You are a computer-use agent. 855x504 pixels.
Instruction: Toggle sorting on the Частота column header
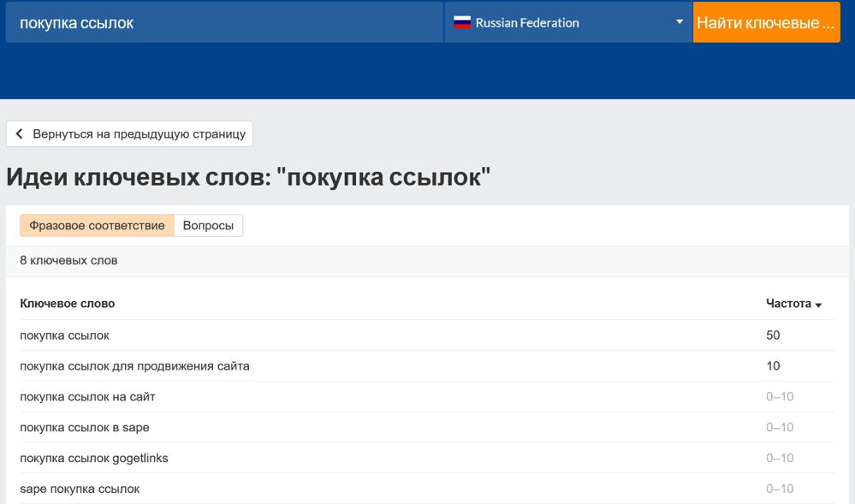pos(787,304)
